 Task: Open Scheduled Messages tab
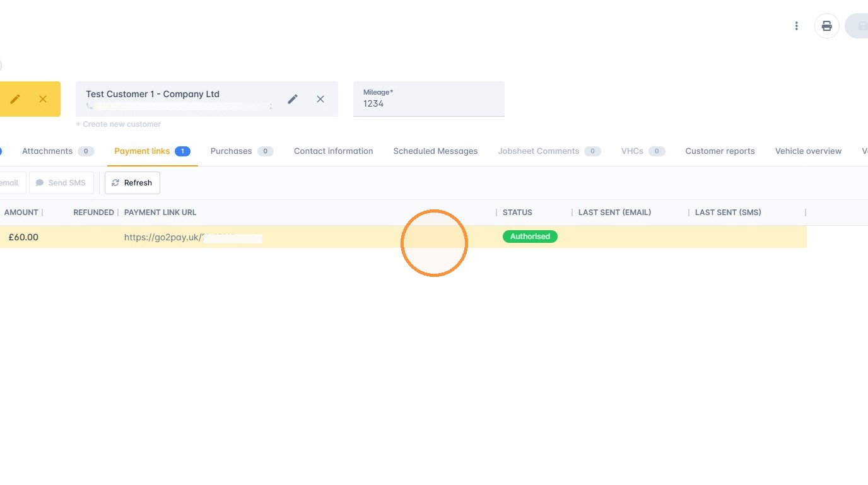tap(435, 151)
